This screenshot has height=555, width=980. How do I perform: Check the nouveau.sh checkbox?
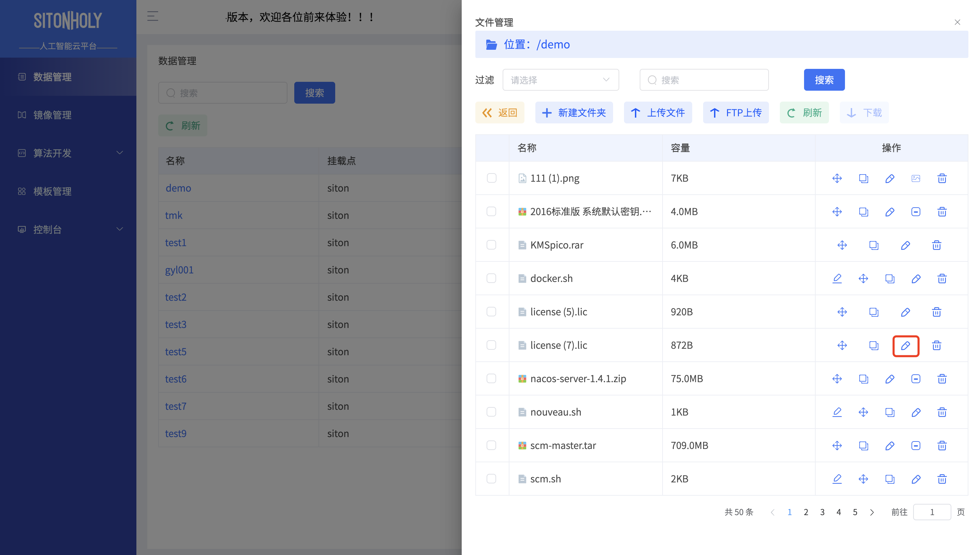(x=491, y=412)
